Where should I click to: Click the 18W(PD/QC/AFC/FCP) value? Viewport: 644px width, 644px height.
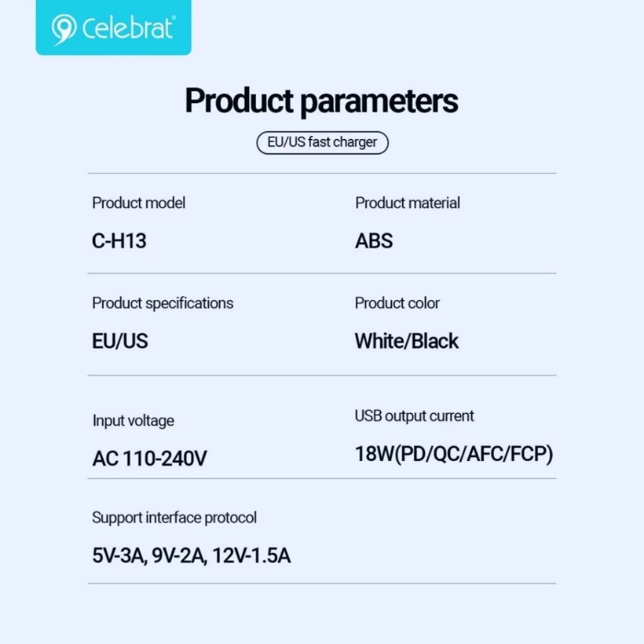(x=453, y=453)
